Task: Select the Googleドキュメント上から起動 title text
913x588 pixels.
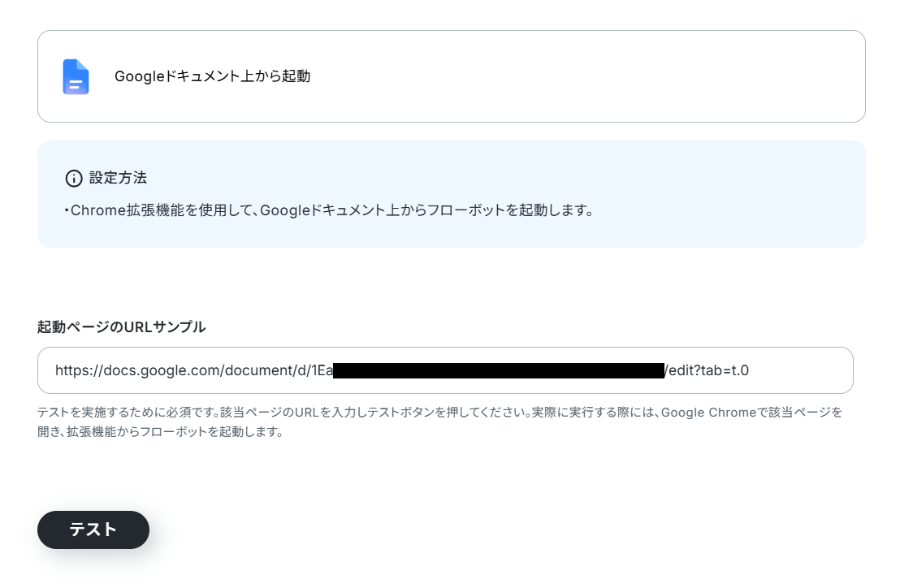Action: point(213,76)
